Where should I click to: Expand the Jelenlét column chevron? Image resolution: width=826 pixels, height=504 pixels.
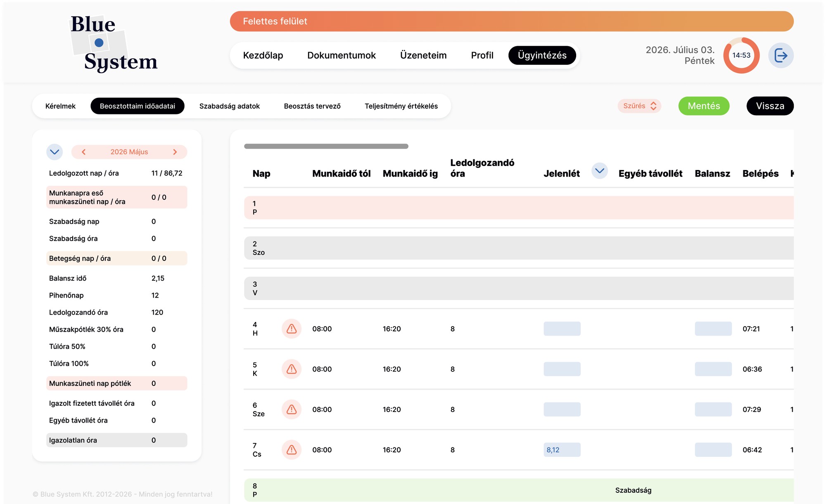[x=600, y=171]
